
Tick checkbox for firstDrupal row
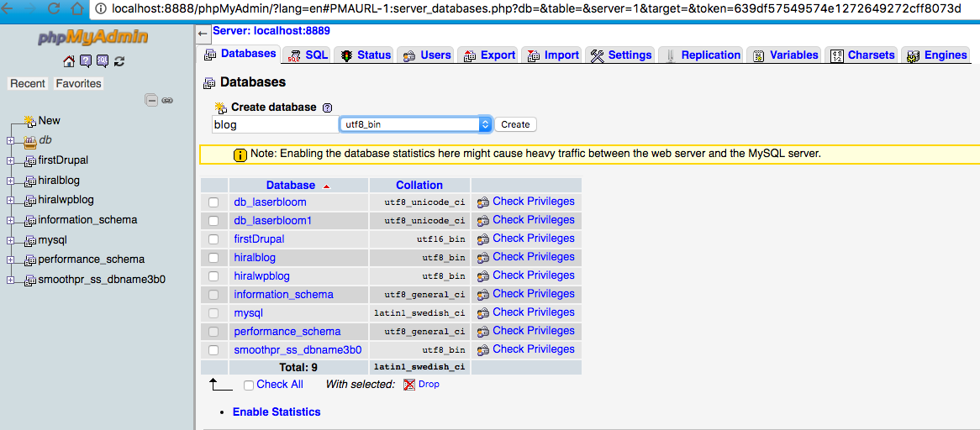click(x=213, y=239)
